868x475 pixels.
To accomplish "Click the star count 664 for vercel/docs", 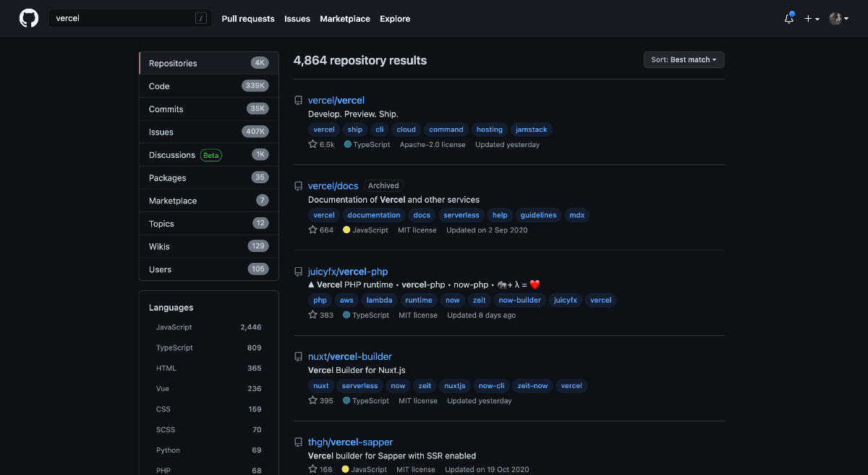I will 321,230.
